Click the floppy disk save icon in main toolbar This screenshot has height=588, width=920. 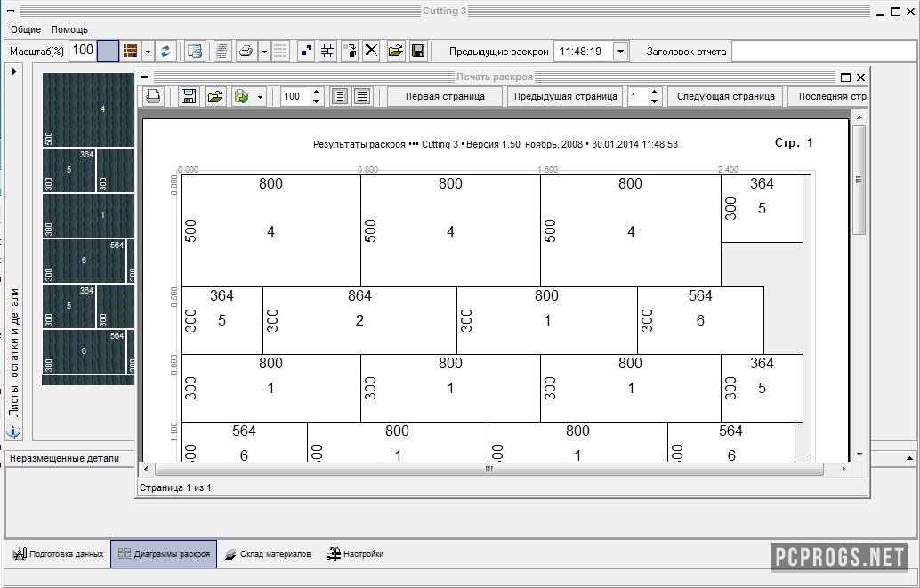pos(417,52)
